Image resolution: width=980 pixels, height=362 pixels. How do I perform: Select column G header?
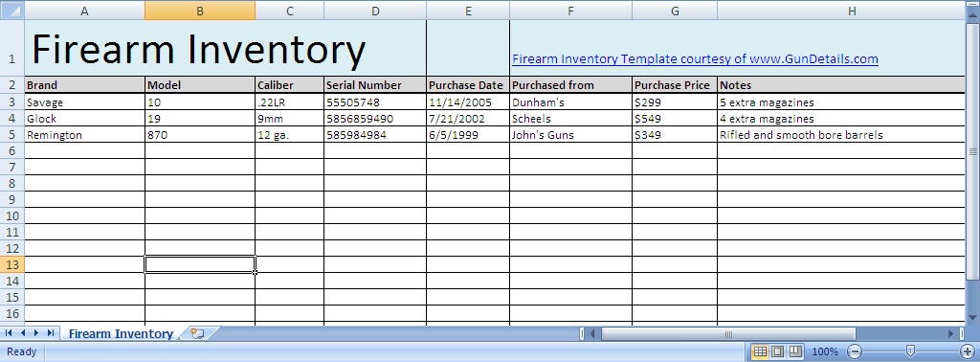(675, 10)
